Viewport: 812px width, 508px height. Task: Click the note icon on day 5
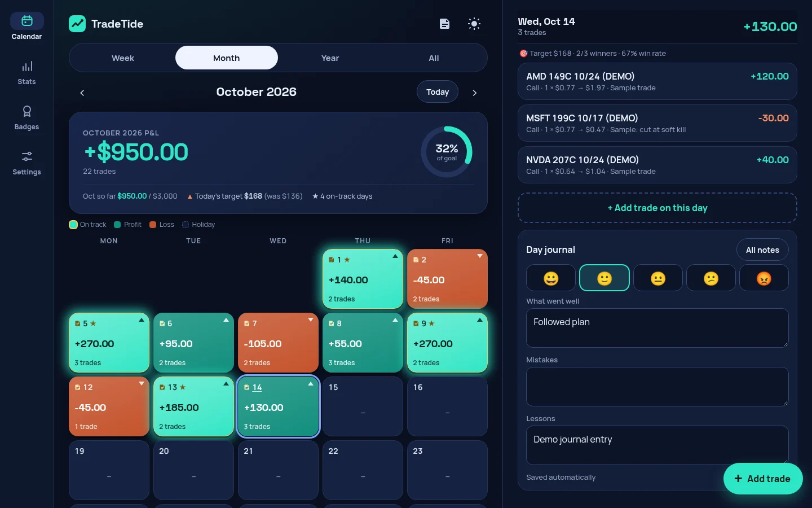tap(78, 323)
